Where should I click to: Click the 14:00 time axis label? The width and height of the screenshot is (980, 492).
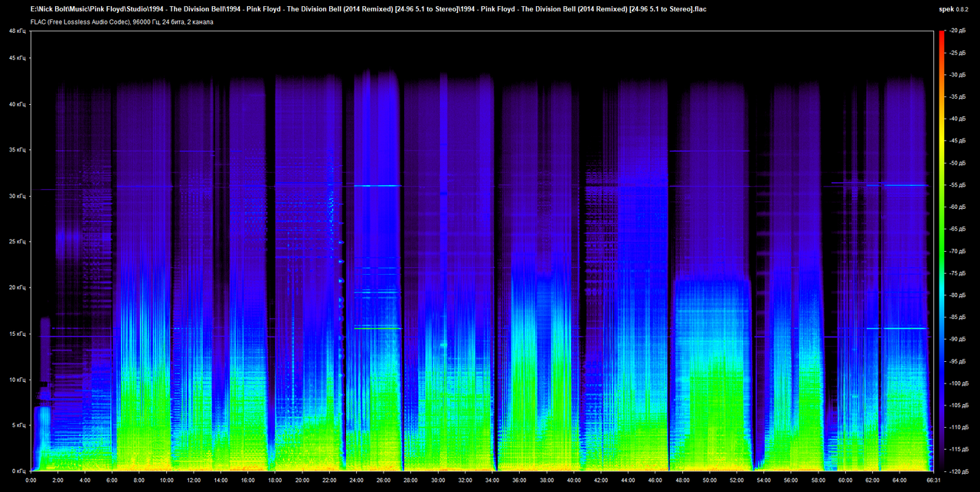(x=220, y=481)
